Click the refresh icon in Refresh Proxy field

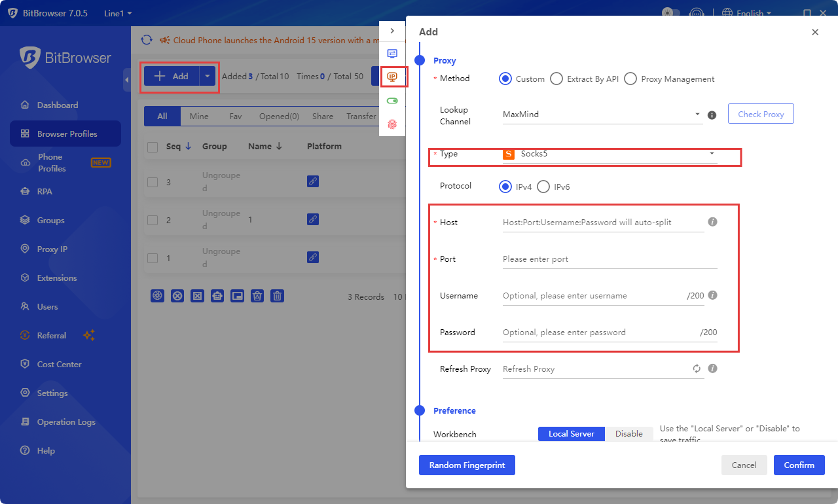tap(697, 369)
